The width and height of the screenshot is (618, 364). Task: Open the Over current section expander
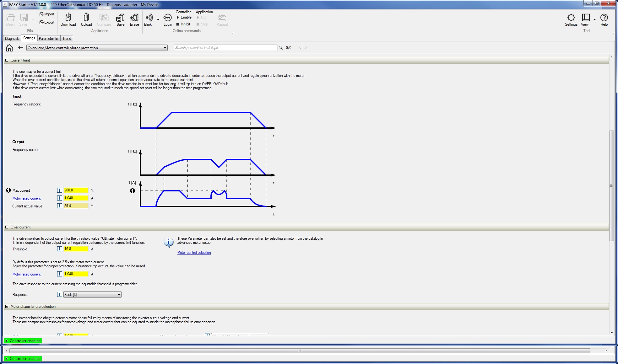pos(7,227)
